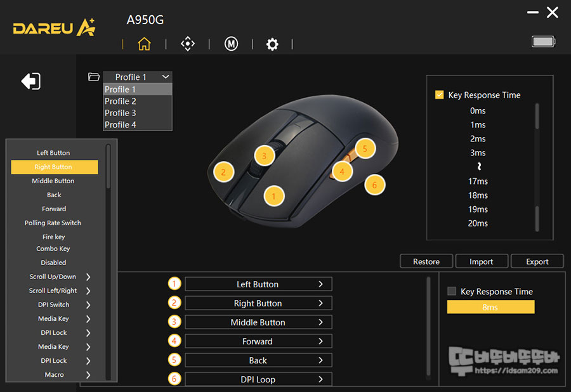
Task: Click the profile folder icon
Action: [x=94, y=77]
